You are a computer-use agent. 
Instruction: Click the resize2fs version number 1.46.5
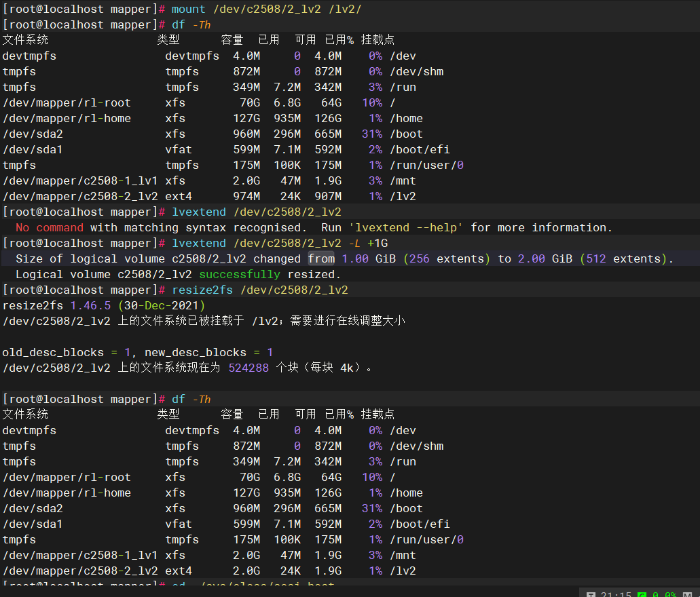point(90,306)
